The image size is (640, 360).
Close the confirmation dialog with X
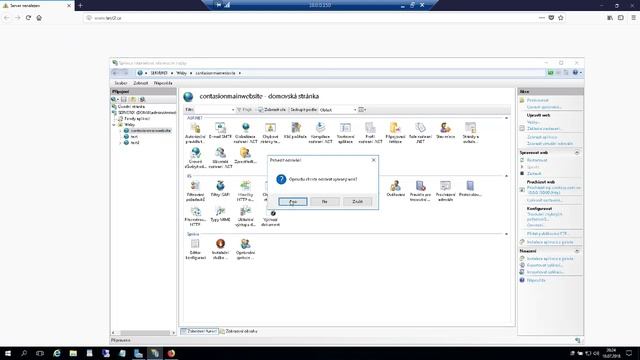(373, 160)
